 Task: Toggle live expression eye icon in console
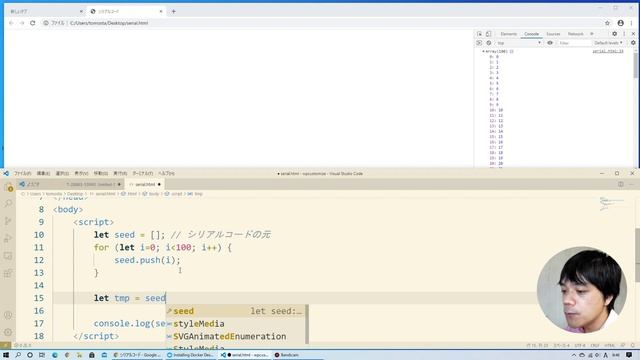(550, 43)
